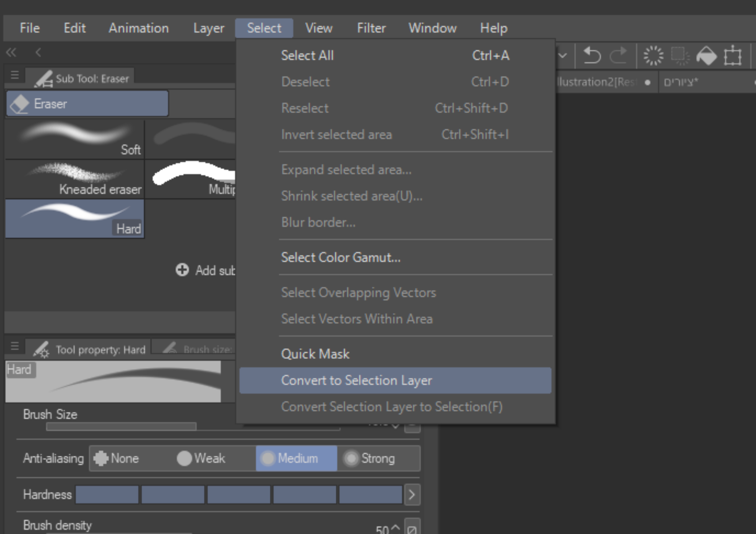Select the Soft eraser sub tool
The image size is (756, 534).
pos(75,140)
